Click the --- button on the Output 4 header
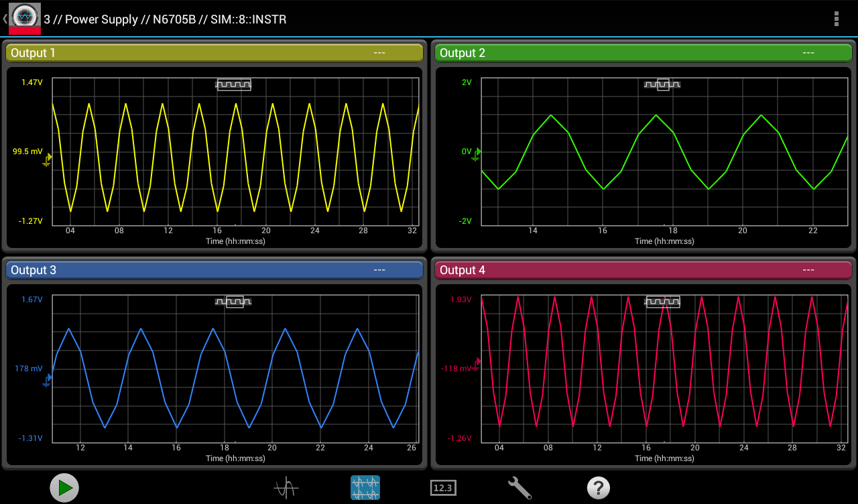 coord(809,269)
